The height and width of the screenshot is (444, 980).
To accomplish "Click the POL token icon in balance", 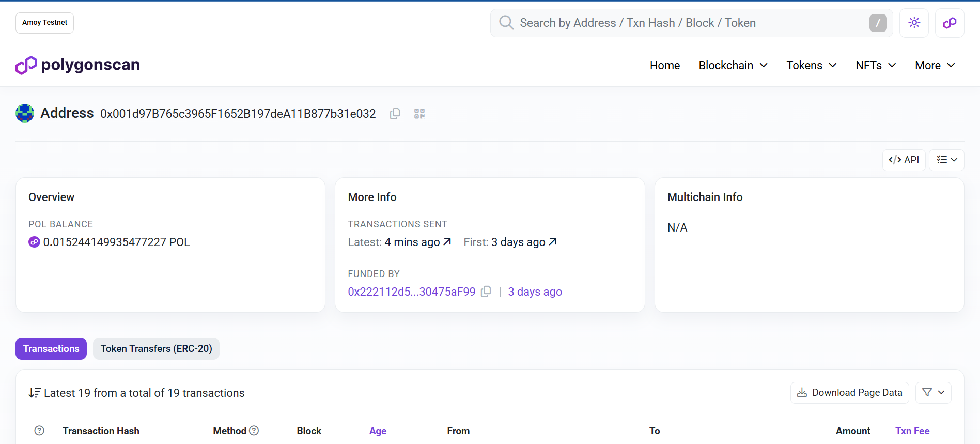I will [34, 242].
